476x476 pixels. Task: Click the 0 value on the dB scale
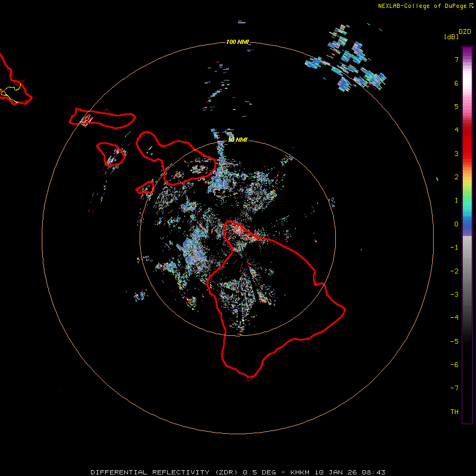pyautogui.click(x=456, y=224)
